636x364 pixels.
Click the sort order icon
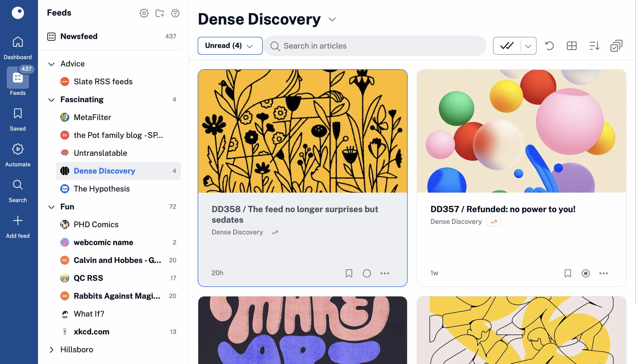594,46
